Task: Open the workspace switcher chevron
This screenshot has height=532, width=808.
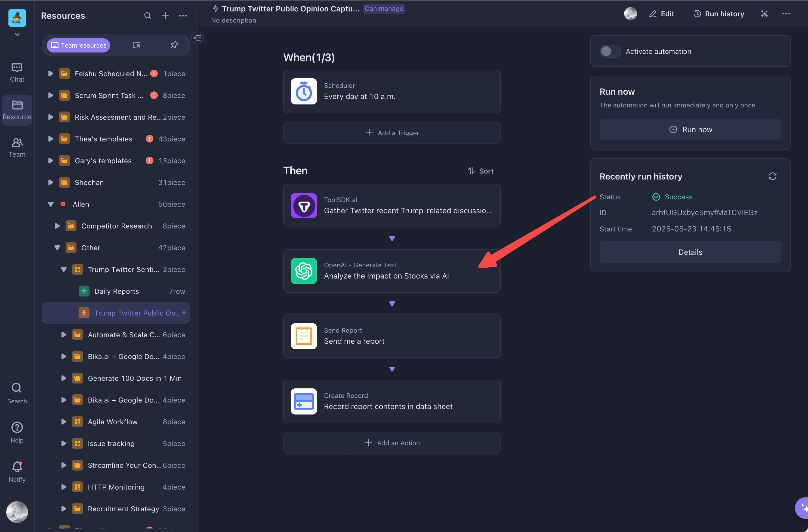Action: pos(17,35)
